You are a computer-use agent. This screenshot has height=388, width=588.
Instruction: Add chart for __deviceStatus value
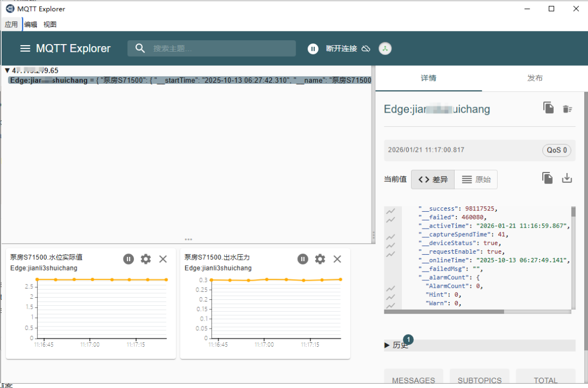[390, 245]
